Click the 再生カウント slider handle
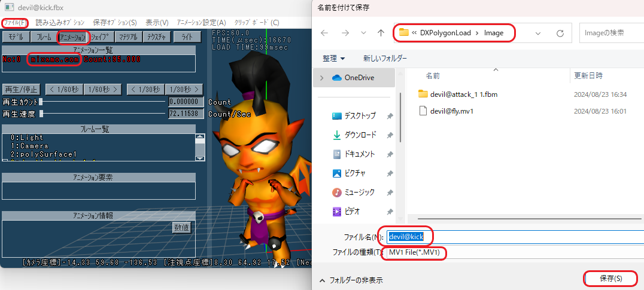The width and height of the screenshot is (644, 290). (x=41, y=102)
